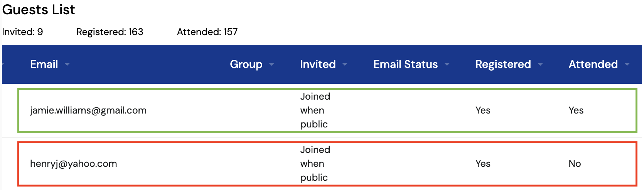
Task: Click Joined when public for henryj
Action: tap(315, 164)
